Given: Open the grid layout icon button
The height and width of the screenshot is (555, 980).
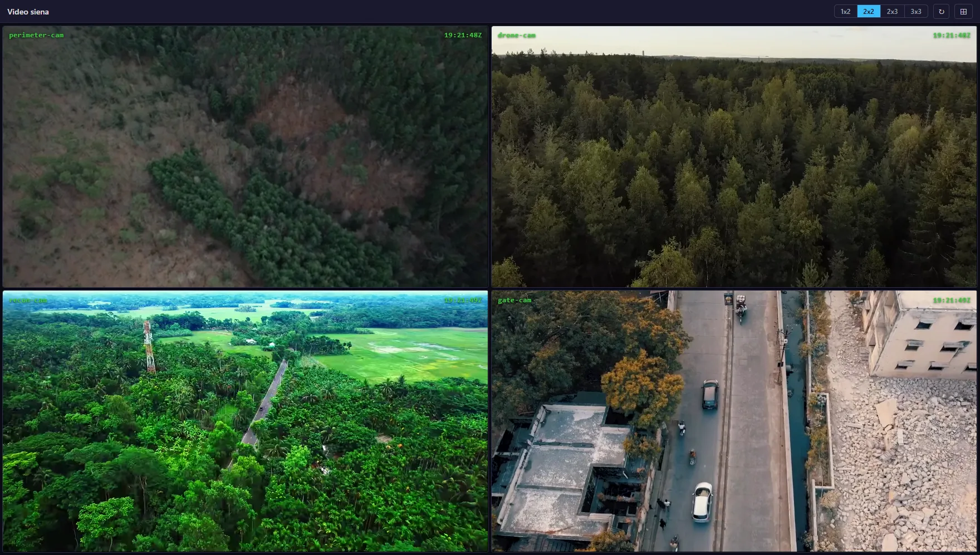Looking at the screenshot, I should click(963, 12).
